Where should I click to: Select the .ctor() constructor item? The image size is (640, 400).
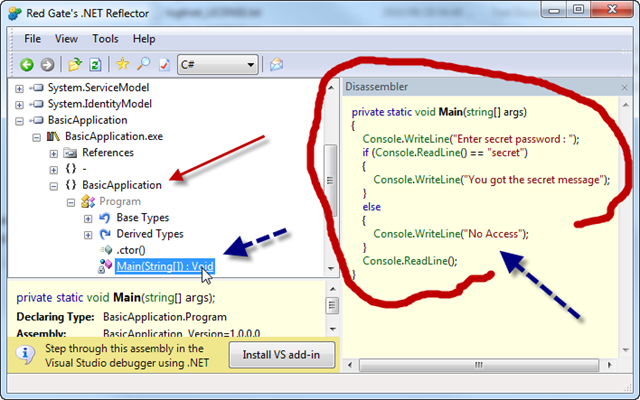[x=131, y=250]
